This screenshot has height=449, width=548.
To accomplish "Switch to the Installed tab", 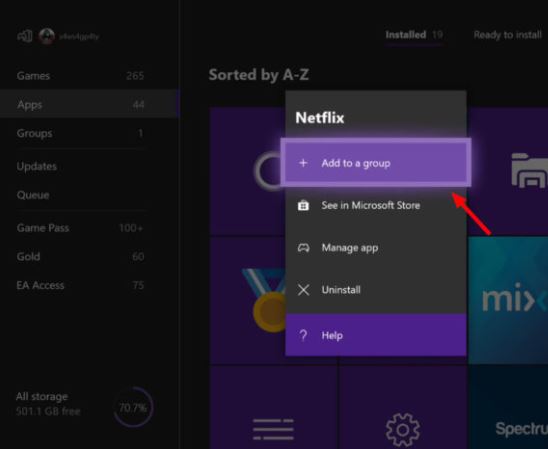I will (x=414, y=35).
